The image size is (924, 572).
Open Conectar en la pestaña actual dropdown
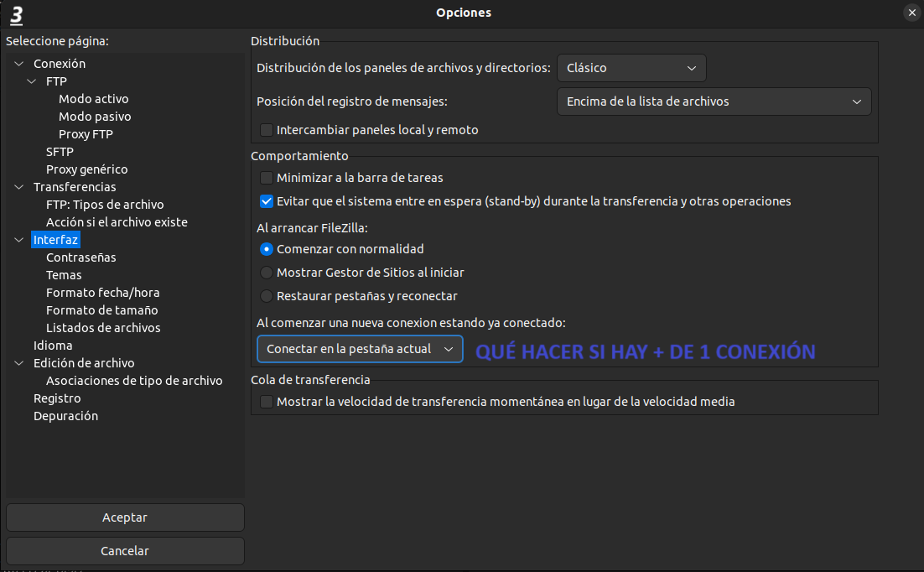tap(360, 348)
